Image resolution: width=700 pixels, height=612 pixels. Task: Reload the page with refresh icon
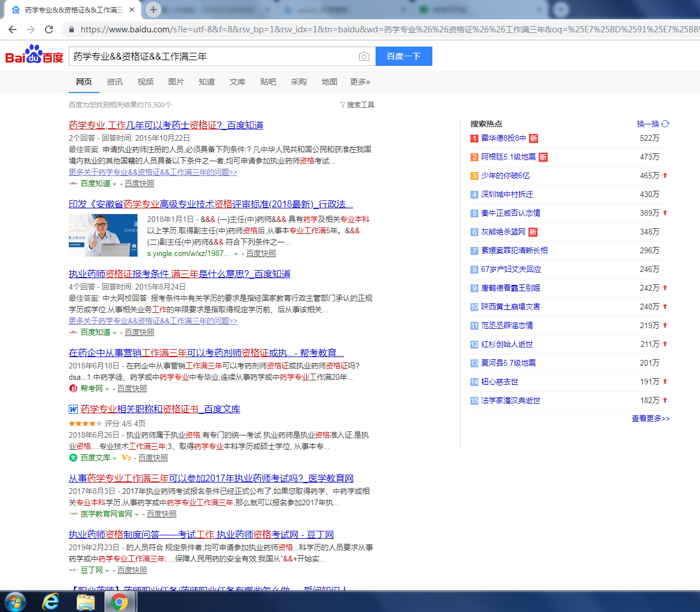pos(49,30)
